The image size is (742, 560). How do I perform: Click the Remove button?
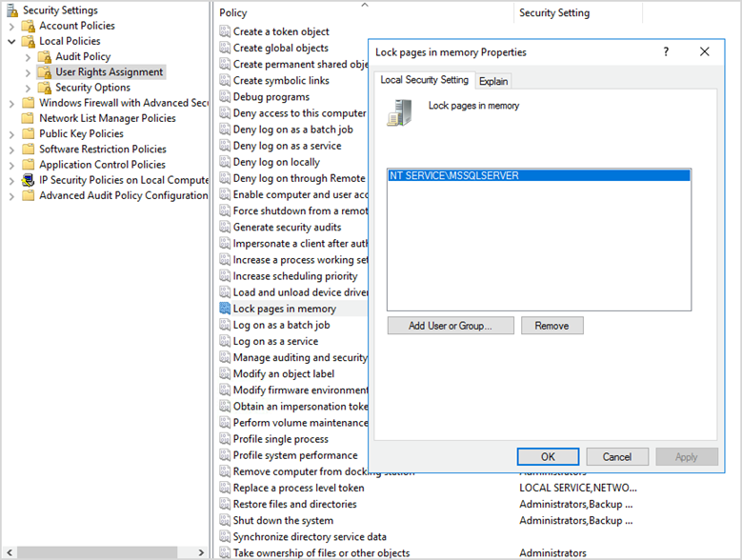(551, 326)
